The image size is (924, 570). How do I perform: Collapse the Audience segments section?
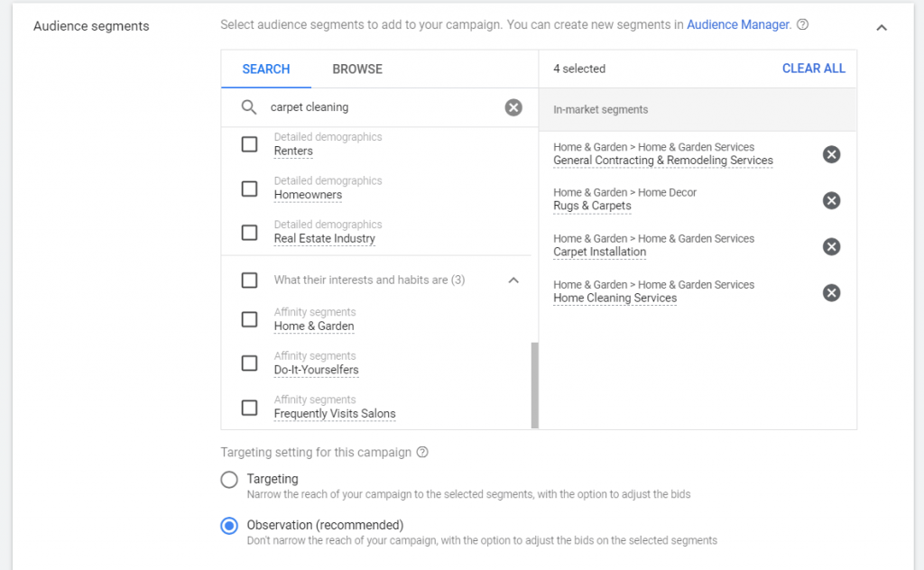(x=882, y=27)
